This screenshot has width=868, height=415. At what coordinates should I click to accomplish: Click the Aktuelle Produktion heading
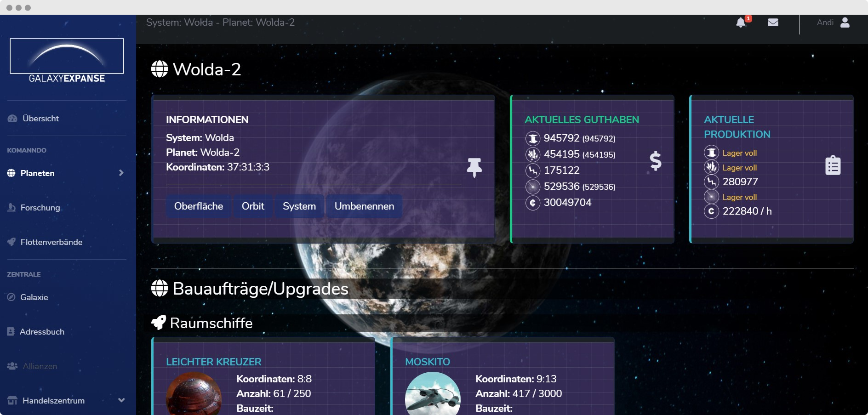[737, 127]
